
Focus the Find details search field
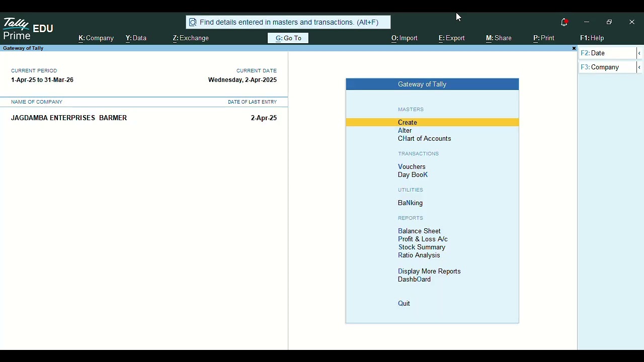pyautogui.click(x=288, y=22)
